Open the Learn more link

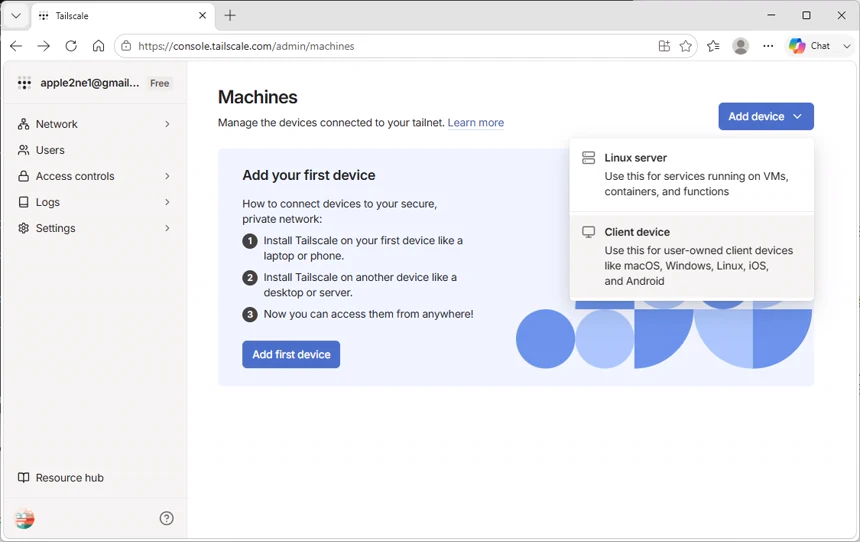click(476, 122)
